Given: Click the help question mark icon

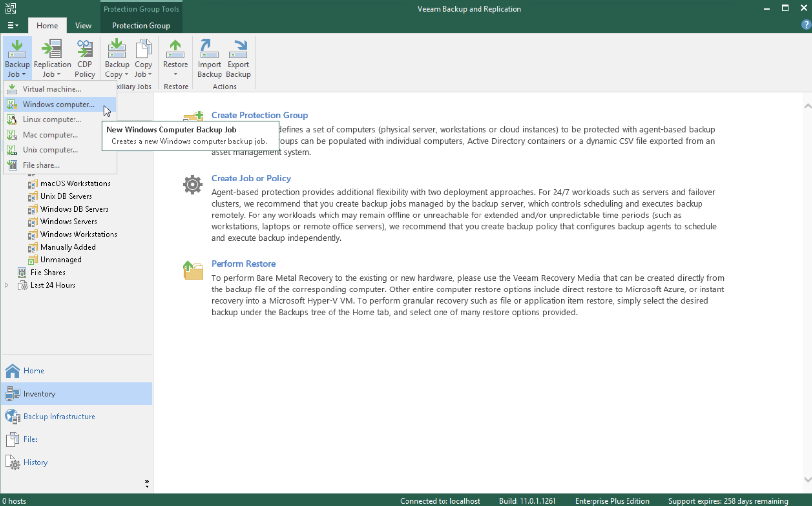Looking at the screenshot, I should tap(806, 25).
